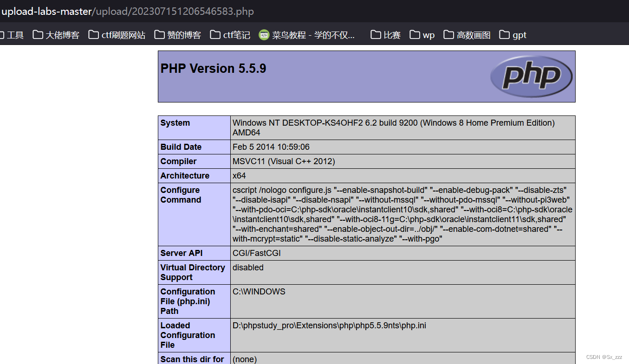This screenshot has width=629, height=364.
Task: Click the CGI/FastCGI value
Action: click(x=257, y=253)
